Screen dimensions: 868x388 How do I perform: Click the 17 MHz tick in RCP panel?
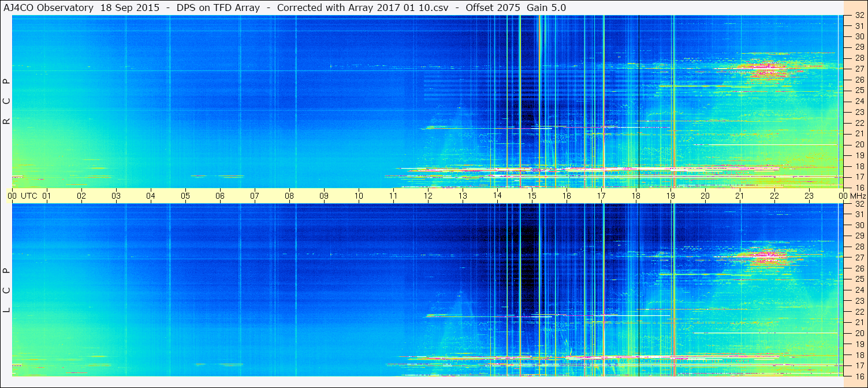point(859,177)
